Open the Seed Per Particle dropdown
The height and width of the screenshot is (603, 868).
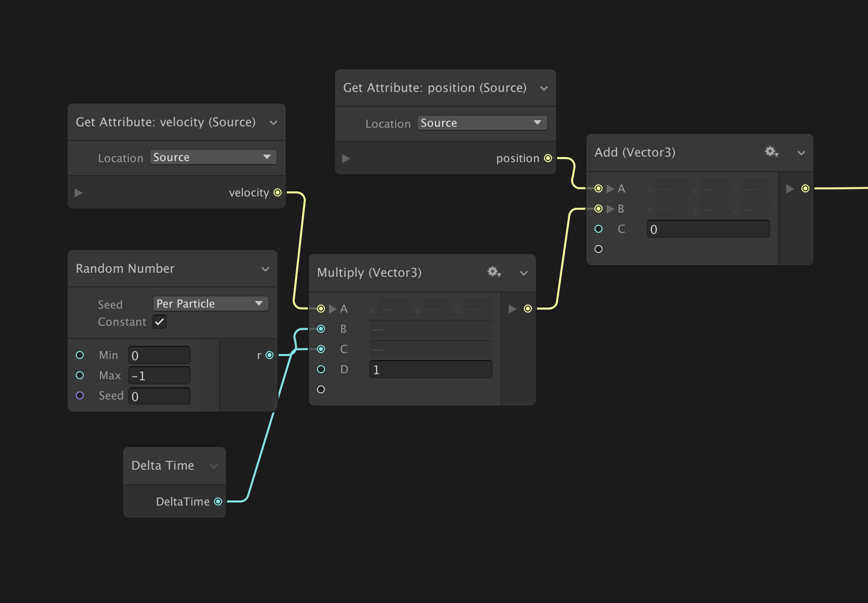coord(210,304)
